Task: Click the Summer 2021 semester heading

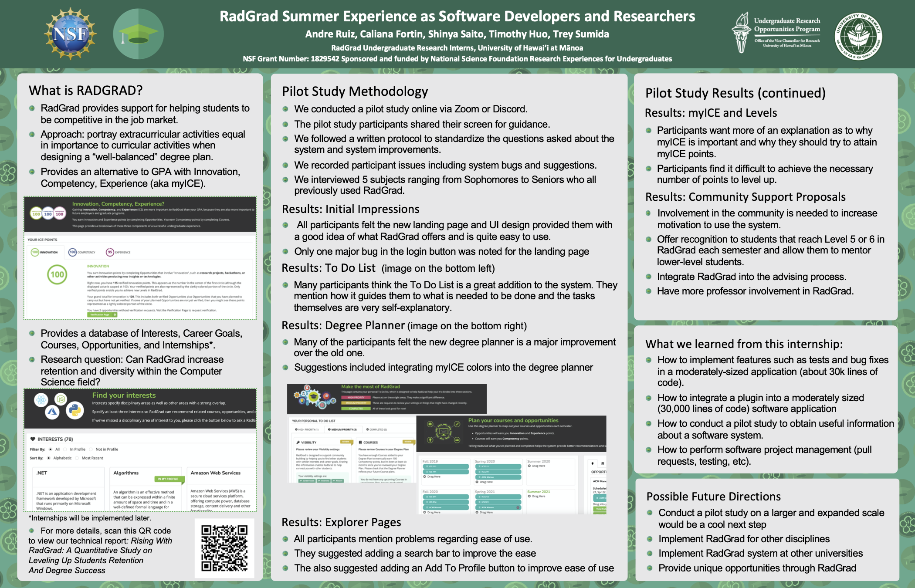Action: pyautogui.click(x=539, y=492)
